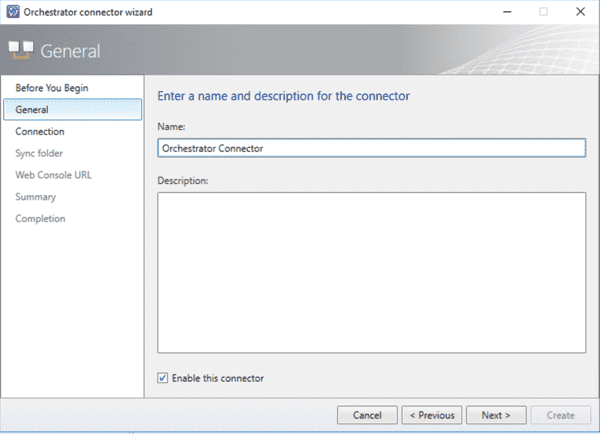Image resolution: width=600 pixels, height=434 pixels.
Task: Click the Name: label
Action: [x=171, y=127]
